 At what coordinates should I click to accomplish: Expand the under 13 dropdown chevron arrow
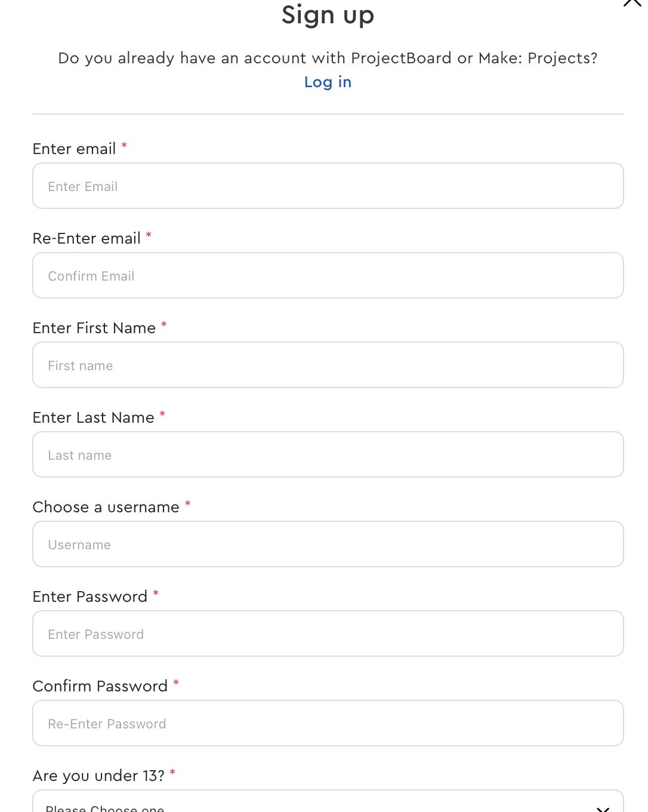(603, 809)
